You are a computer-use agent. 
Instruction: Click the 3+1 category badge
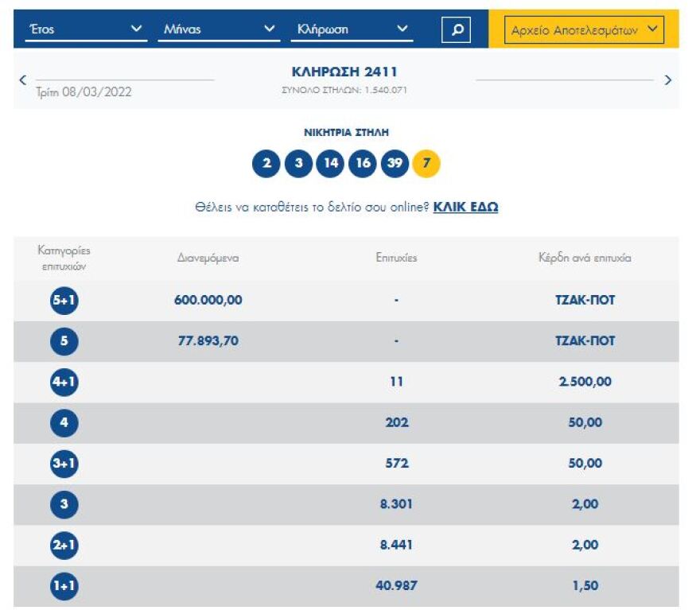[64, 464]
